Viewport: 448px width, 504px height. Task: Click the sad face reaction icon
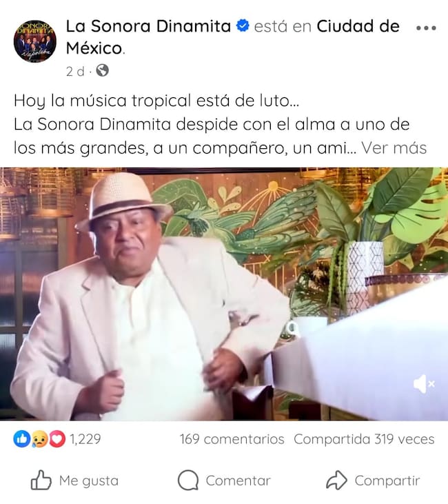[x=39, y=439]
